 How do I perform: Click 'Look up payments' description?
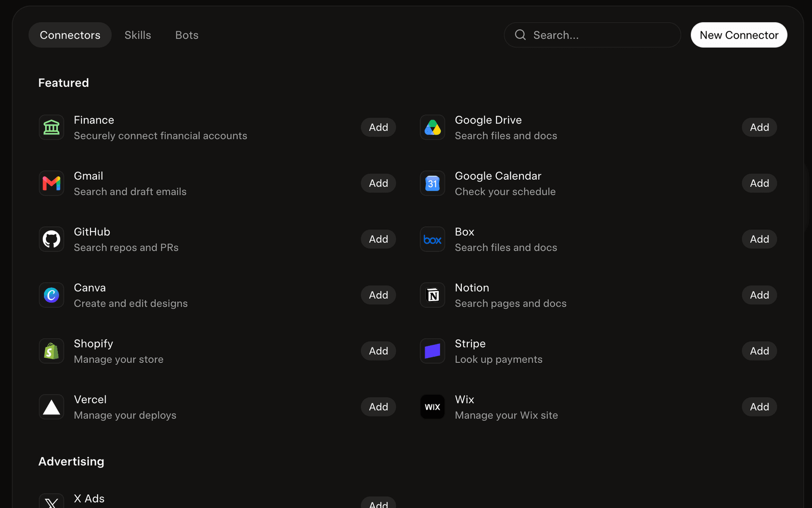pos(499,359)
